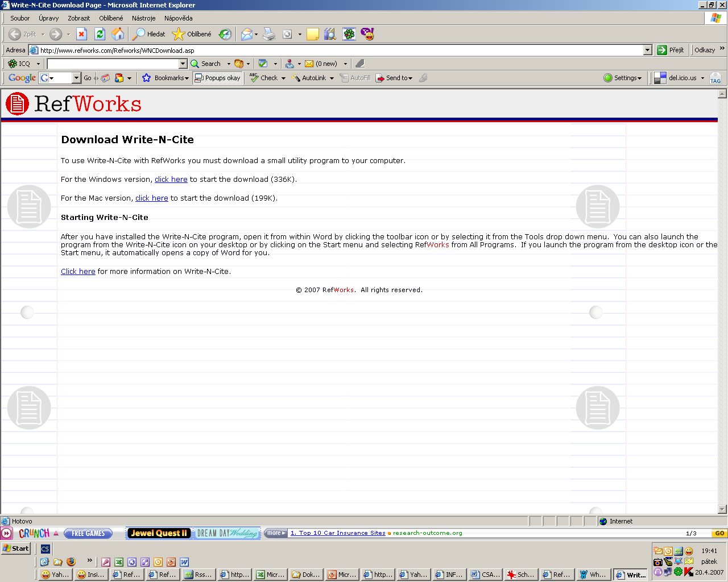
Task: Refresh the page with green arrows icon
Action: click(100, 34)
